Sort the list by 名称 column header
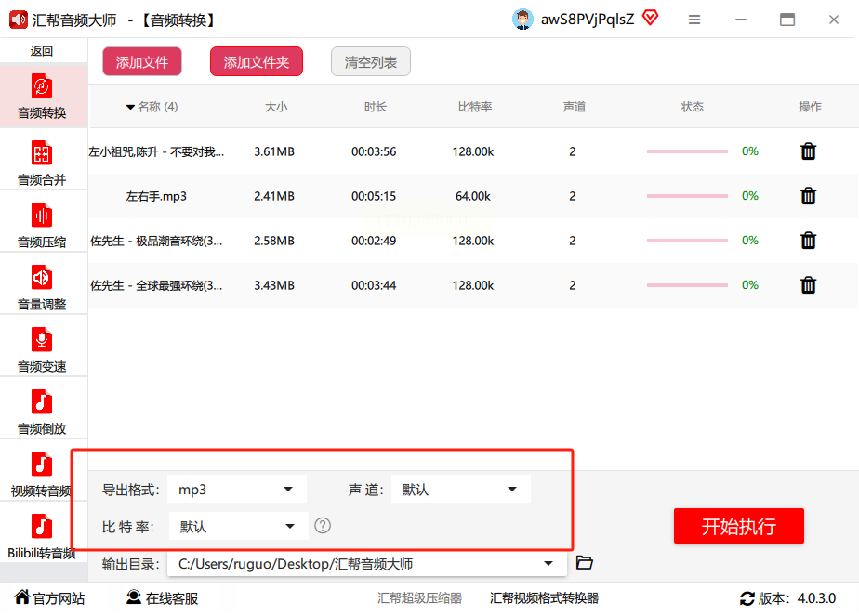The width and height of the screenshot is (859, 616). click(x=152, y=107)
